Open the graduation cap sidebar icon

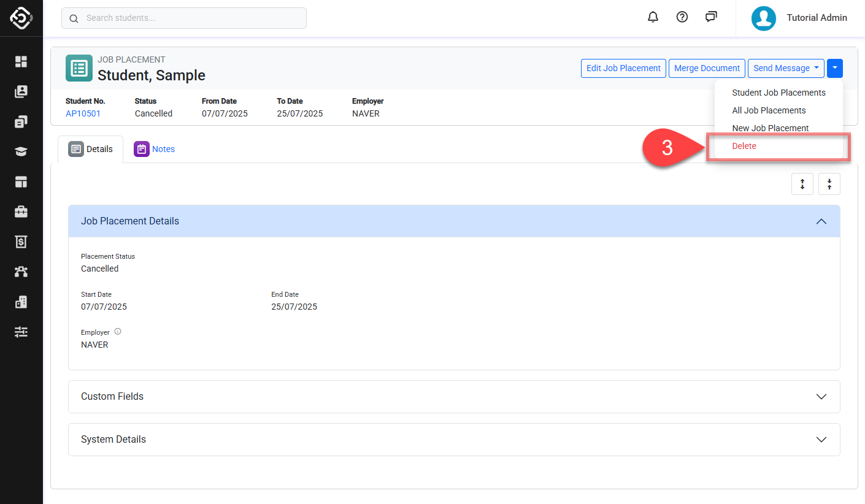21,151
